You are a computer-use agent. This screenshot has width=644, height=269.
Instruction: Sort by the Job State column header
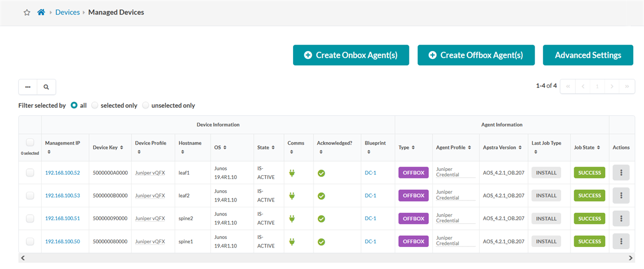587,147
